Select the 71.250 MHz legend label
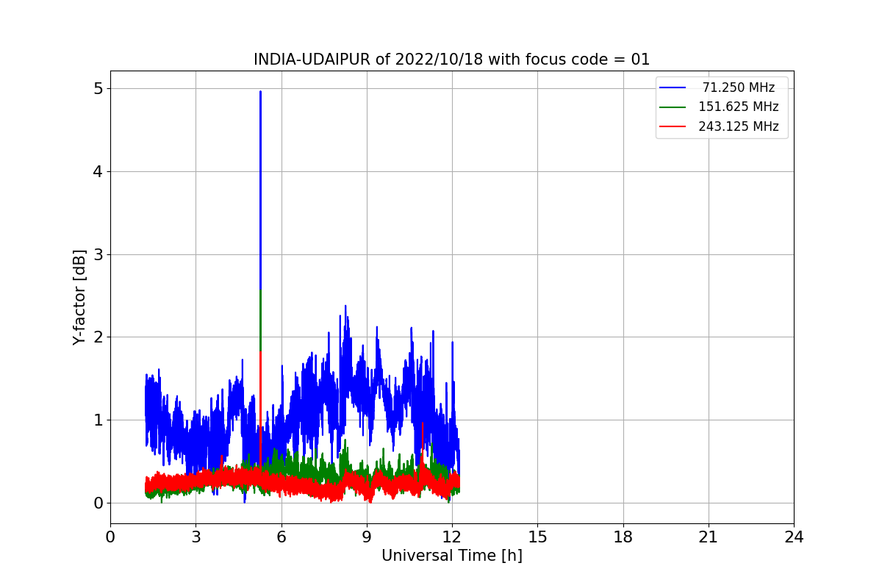The width and height of the screenshot is (882, 588). tap(739, 87)
